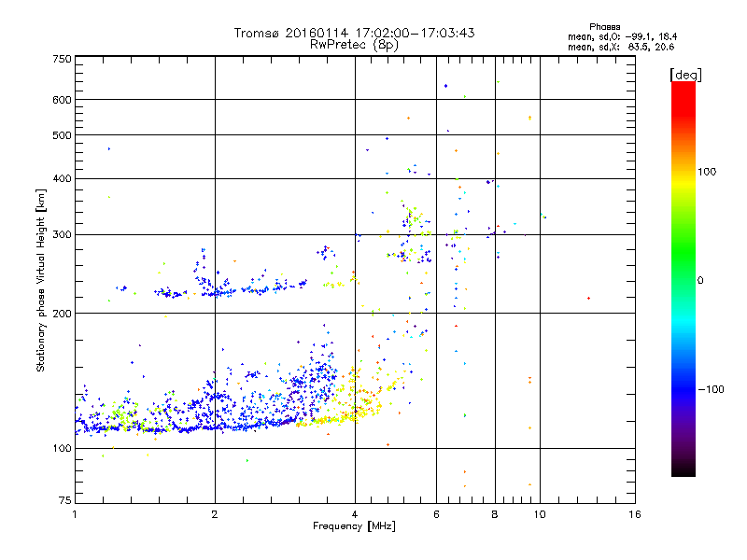The width and height of the screenshot is (747, 560).
Task: Click the mean, sd,X: 83.5, 20.6 readout
Action: tap(621, 47)
